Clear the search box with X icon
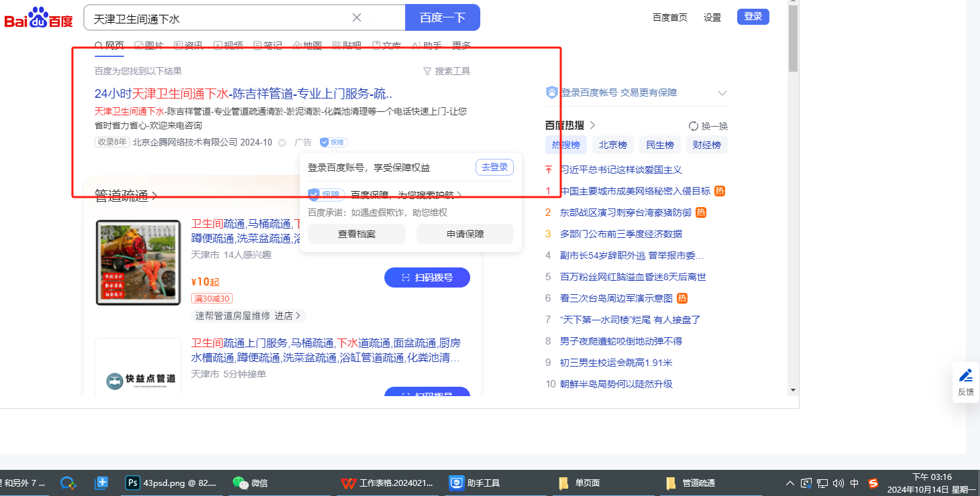Image resolution: width=980 pixels, height=496 pixels. 357,17
